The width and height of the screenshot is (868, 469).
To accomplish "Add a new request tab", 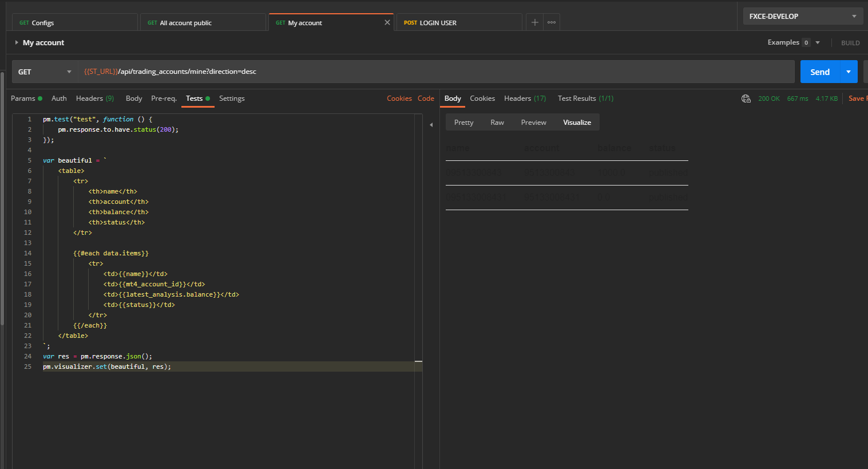I will [534, 22].
